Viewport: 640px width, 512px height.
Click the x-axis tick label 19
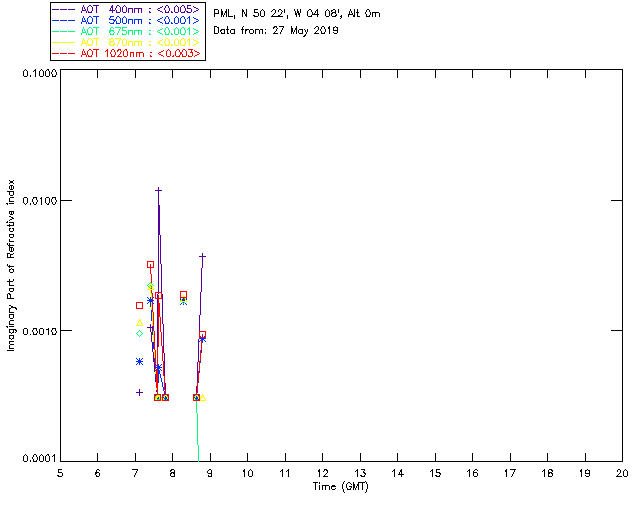click(585, 473)
